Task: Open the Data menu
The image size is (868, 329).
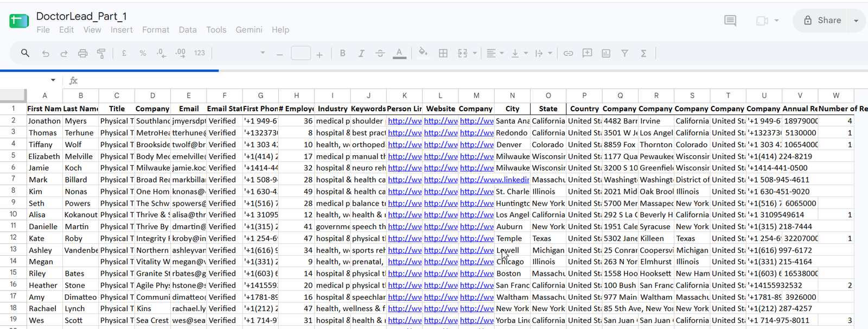Action: 188,30
